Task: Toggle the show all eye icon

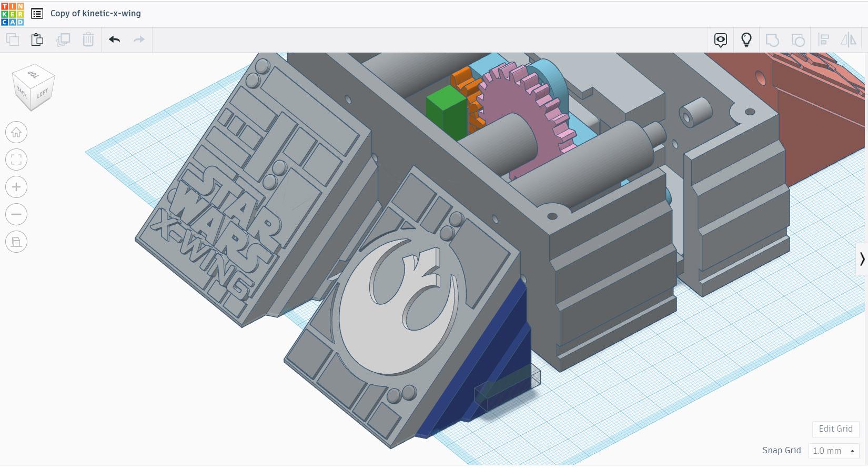Action: pos(721,40)
